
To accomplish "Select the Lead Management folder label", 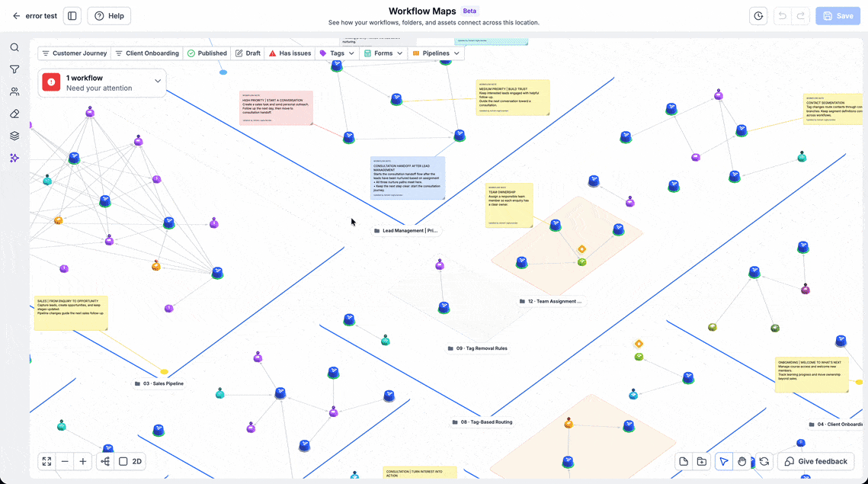I will [x=405, y=230].
